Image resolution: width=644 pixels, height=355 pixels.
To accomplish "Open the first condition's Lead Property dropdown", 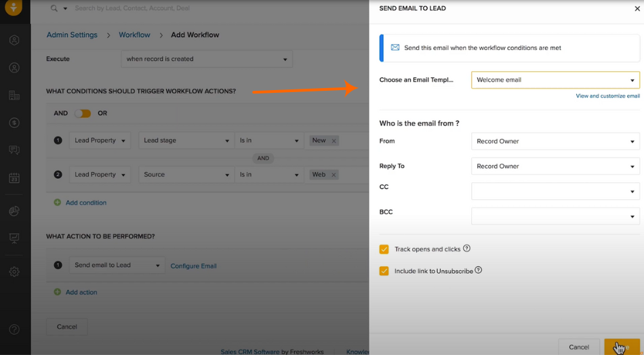I will (100, 140).
